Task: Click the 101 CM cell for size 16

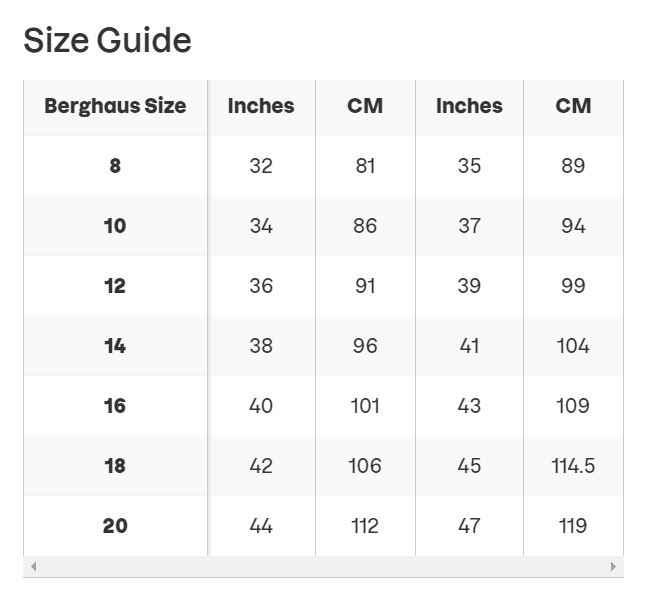Action: point(365,406)
